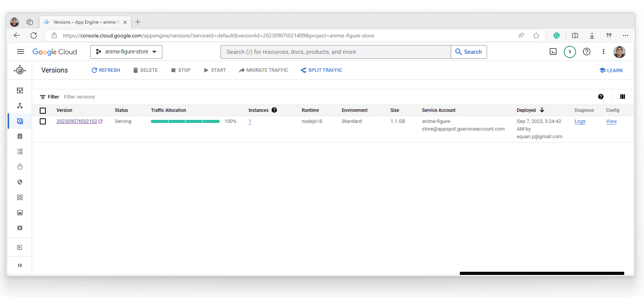Click the filter help question icon
The width and height of the screenshot is (644, 297).
[601, 97]
